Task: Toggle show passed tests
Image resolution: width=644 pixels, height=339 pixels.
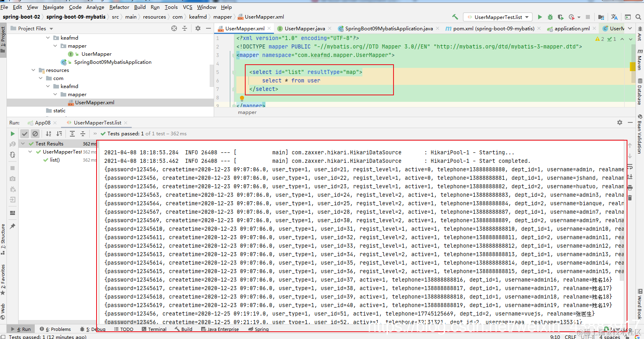Action: [25, 134]
